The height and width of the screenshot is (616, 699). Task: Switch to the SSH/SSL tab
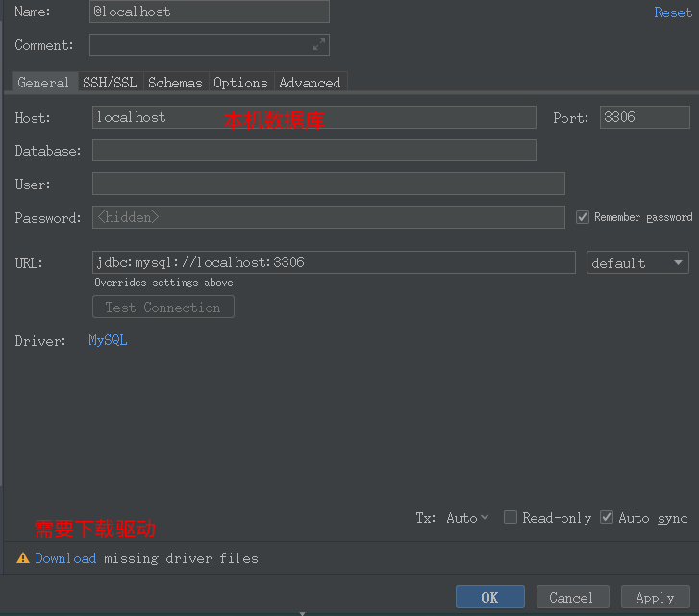pyautogui.click(x=111, y=83)
